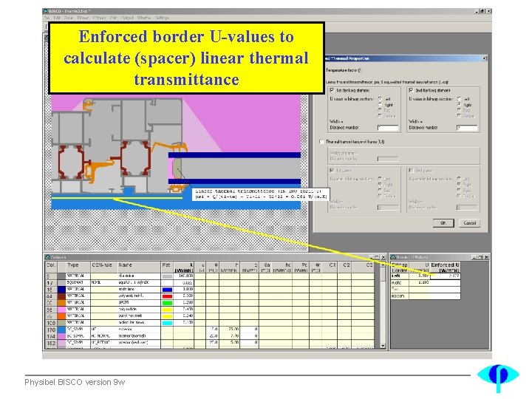Click the Pat column header

point(167,267)
